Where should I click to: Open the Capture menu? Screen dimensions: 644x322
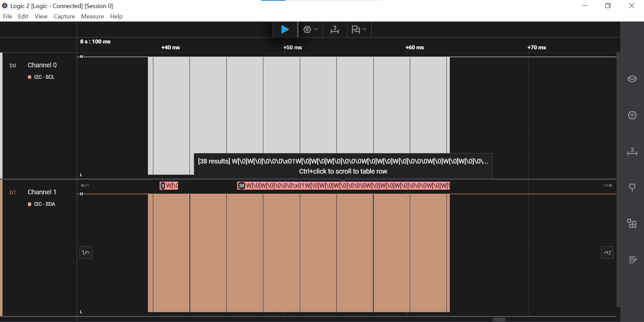(64, 16)
